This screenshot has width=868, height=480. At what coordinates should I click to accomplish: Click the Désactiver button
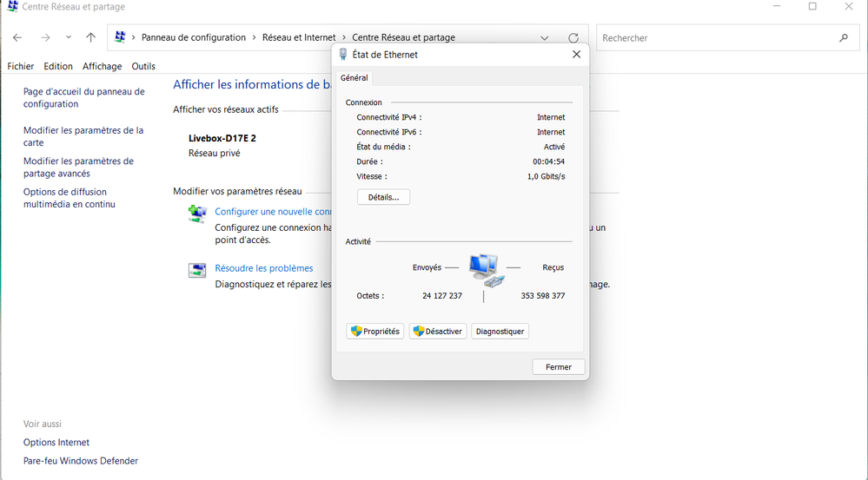(438, 332)
